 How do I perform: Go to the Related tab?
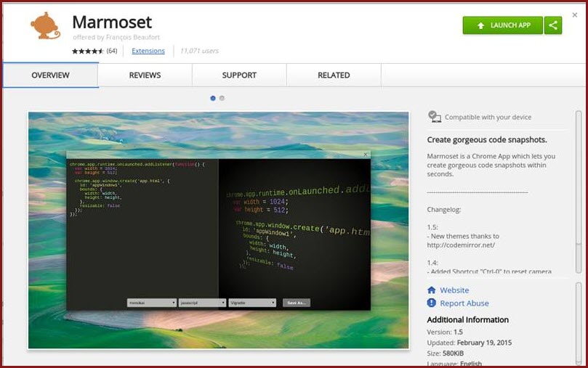click(x=334, y=75)
